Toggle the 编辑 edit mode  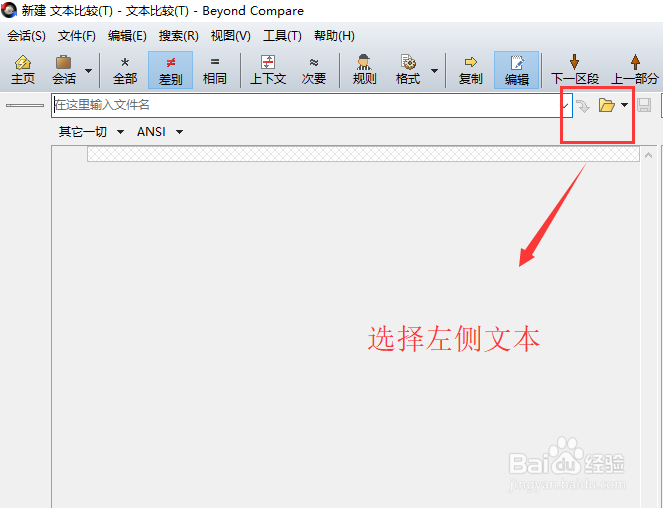(x=517, y=70)
